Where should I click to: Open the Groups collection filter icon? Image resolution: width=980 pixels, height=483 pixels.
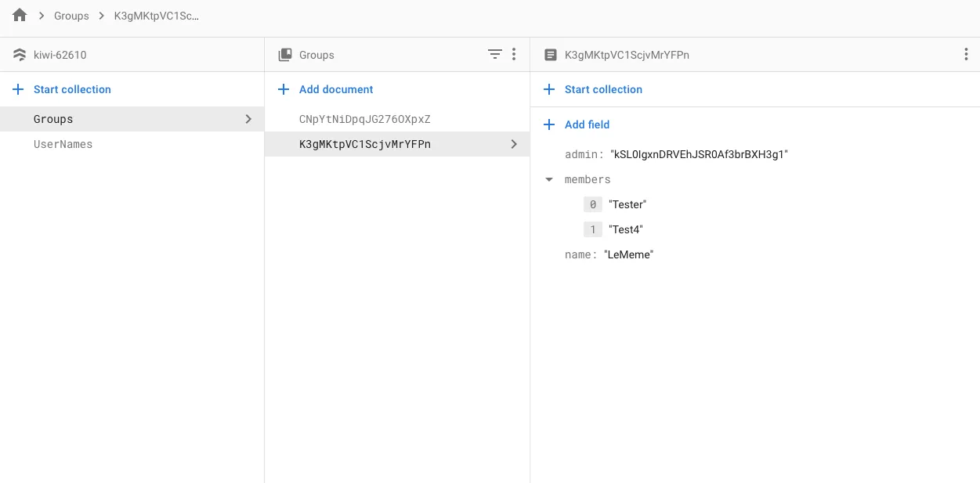pyautogui.click(x=494, y=54)
